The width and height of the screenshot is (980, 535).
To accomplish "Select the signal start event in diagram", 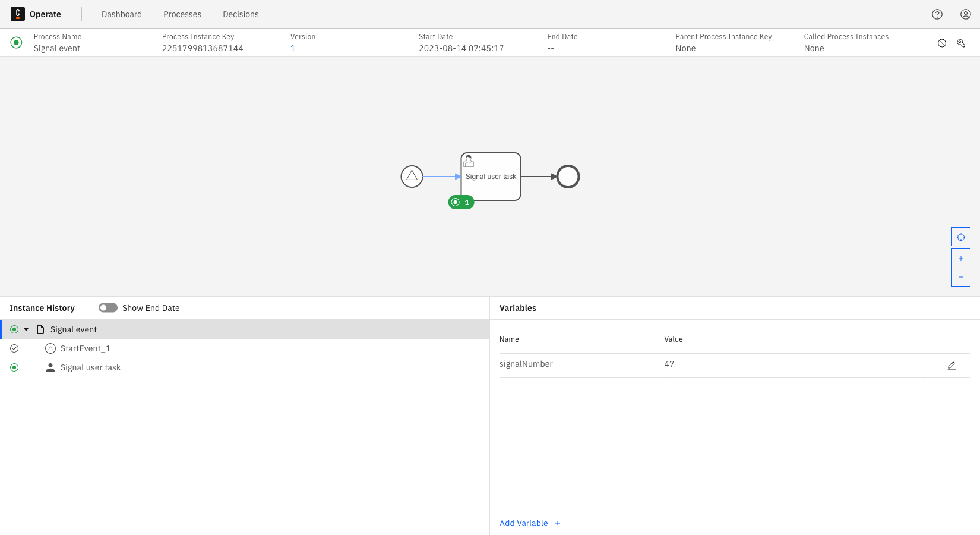I will pyautogui.click(x=412, y=177).
